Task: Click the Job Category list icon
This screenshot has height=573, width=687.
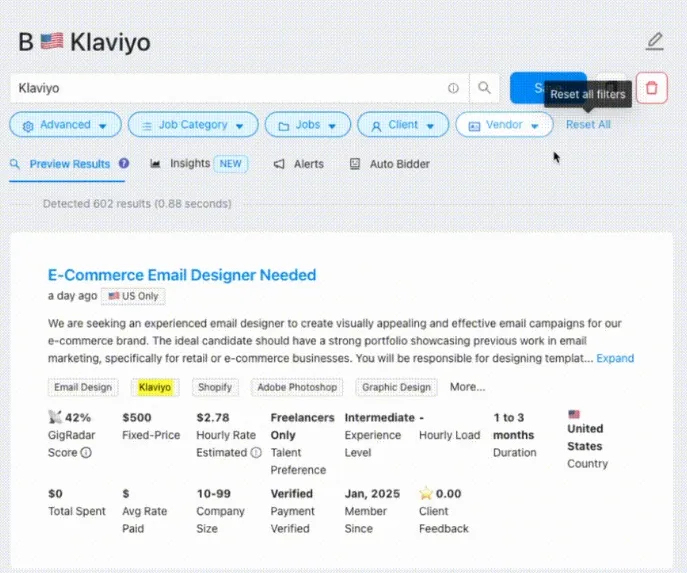Action: tap(147, 126)
